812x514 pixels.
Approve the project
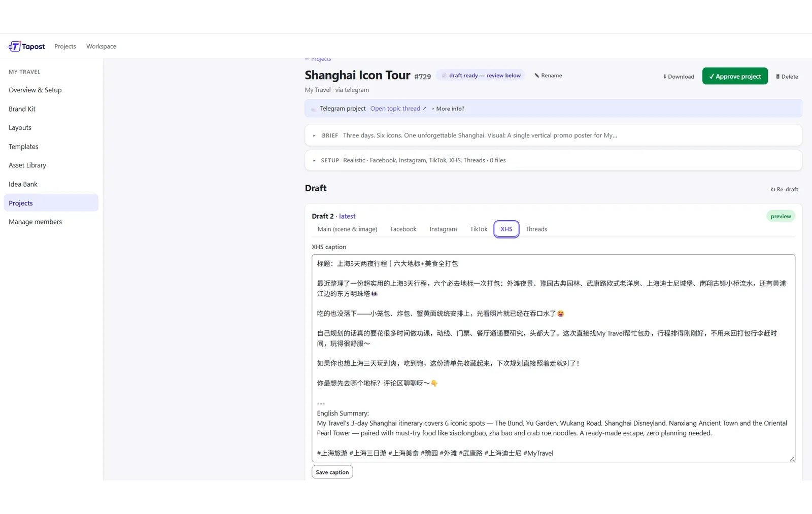pos(735,76)
